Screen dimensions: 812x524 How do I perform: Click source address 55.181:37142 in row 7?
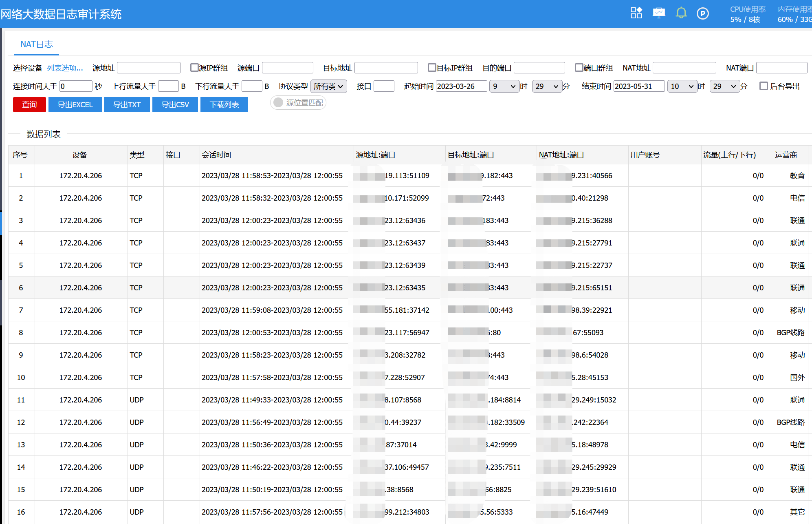click(x=407, y=310)
